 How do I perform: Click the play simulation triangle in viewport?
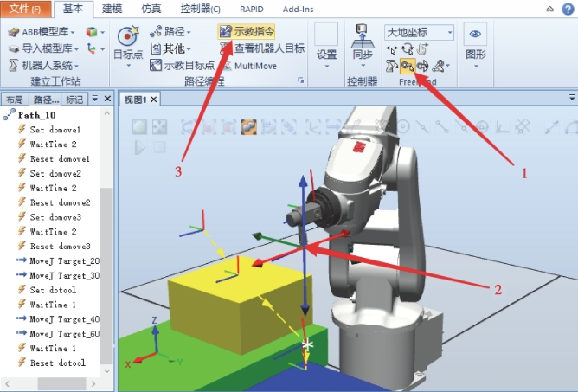pyautogui.click(x=140, y=147)
